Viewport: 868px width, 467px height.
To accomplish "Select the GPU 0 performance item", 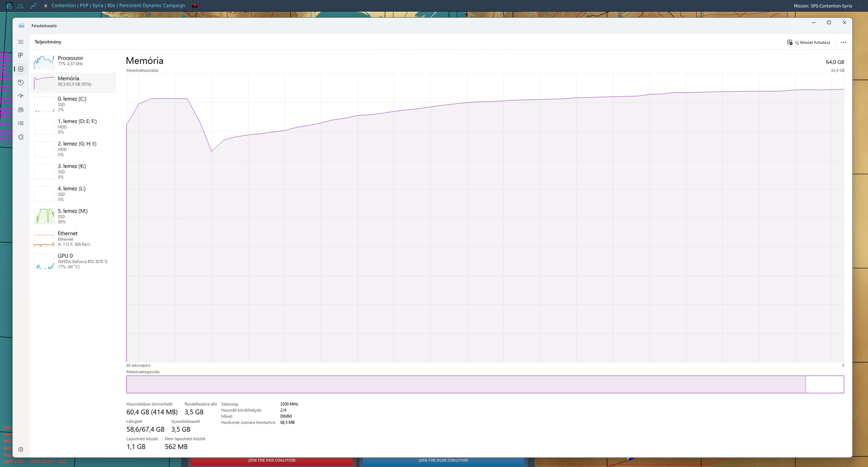I will (73, 261).
